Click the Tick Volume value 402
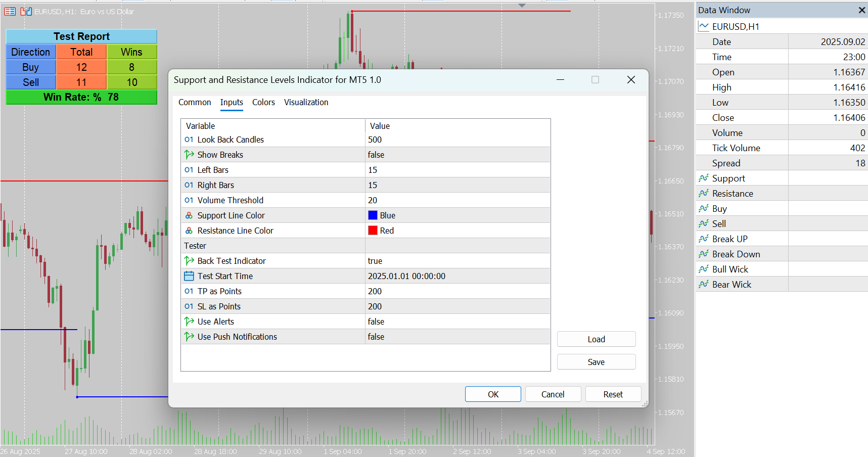 point(858,148)
